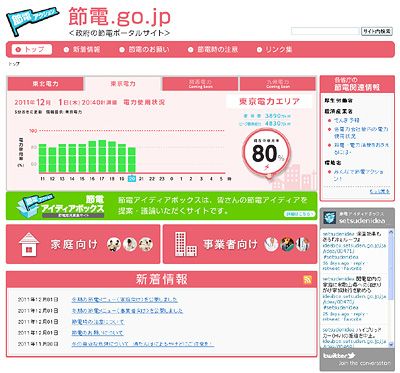Image resolution: width=400 pixels, height=373 pixels.
Task: Open the トップ navigation item
Action: [x=32, y=49]
